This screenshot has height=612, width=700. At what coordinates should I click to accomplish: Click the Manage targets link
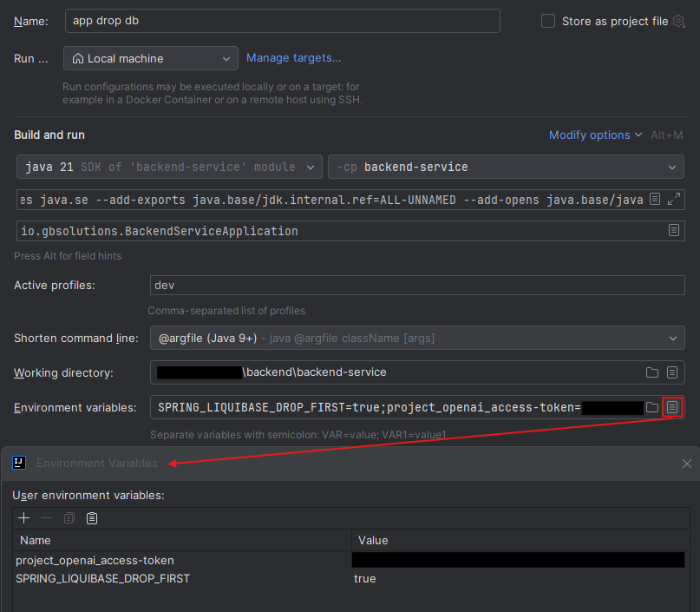point(293,58)
